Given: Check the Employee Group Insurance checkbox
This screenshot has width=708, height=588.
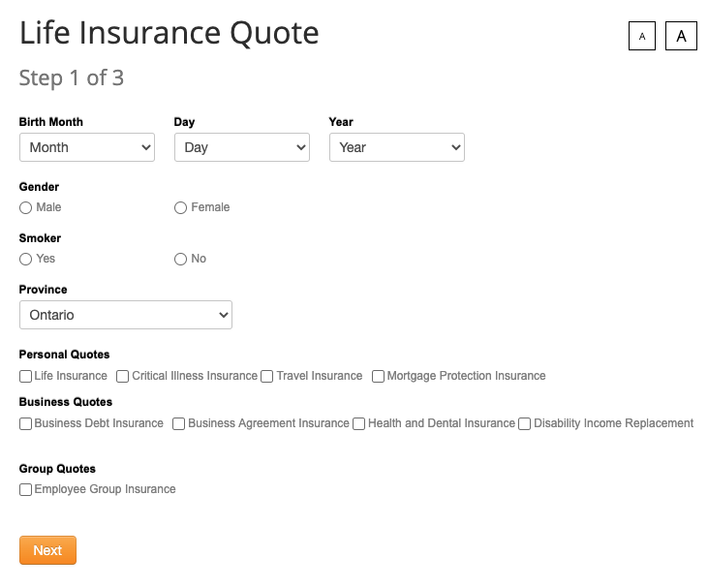Looking at the screenshot, I should pos(26,490).
